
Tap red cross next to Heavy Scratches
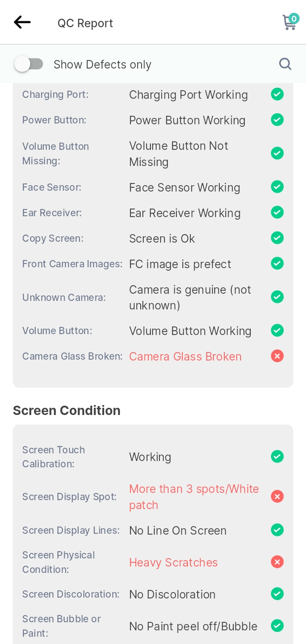[278, 562]
